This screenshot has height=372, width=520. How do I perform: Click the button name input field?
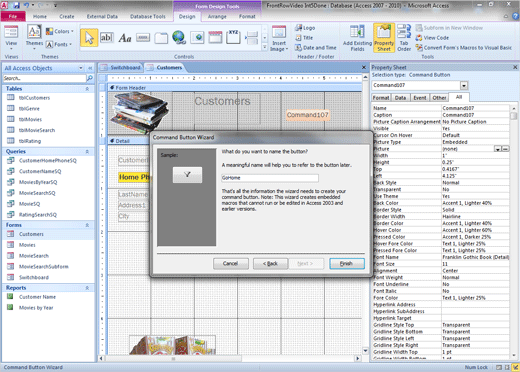tap(270, 178)
